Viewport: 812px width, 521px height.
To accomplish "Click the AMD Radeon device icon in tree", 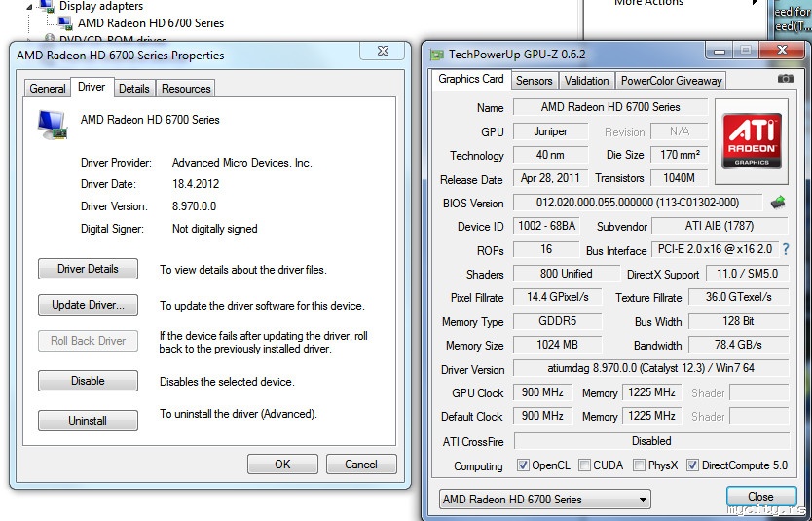I will [x=64, y=22].
